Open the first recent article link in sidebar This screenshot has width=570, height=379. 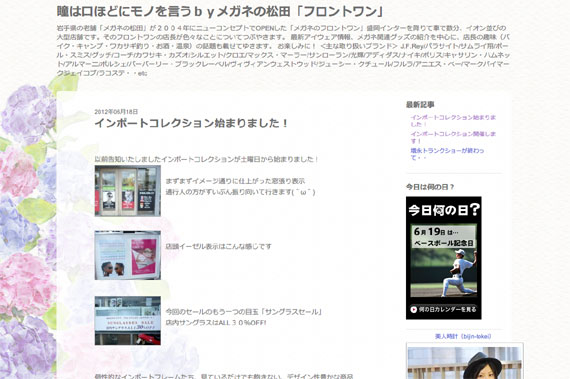pyautogui.click(x=453, y=121)
